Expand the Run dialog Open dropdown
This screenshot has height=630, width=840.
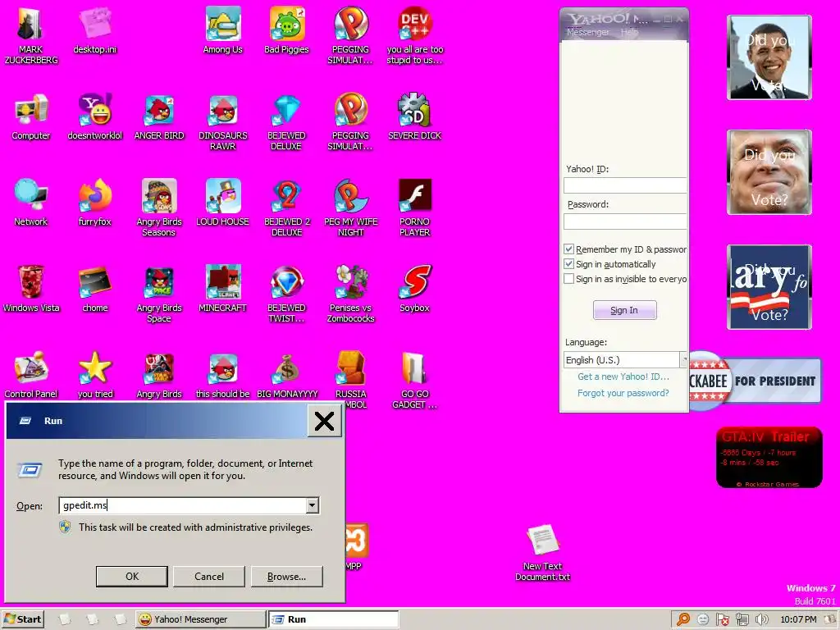pyautogui.click(x=312, y=505)
